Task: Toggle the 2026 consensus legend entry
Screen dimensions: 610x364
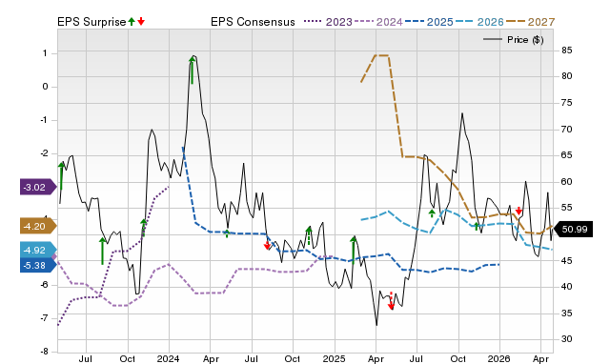Action: click(x=479, y=22)
